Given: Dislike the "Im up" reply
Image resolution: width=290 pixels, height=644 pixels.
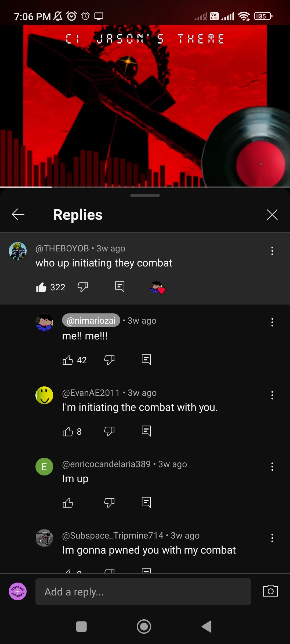Looking at the screenshot, I should 109,503.
